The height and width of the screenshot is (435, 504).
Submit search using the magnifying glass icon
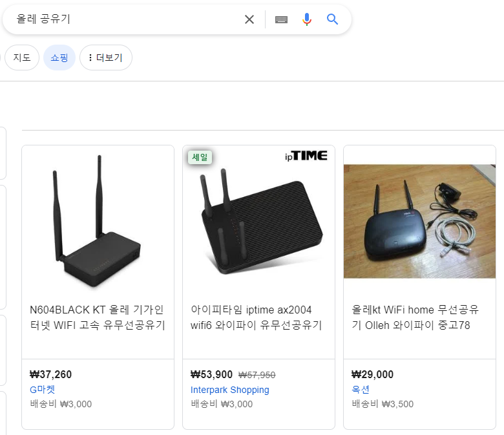[332, 19]
